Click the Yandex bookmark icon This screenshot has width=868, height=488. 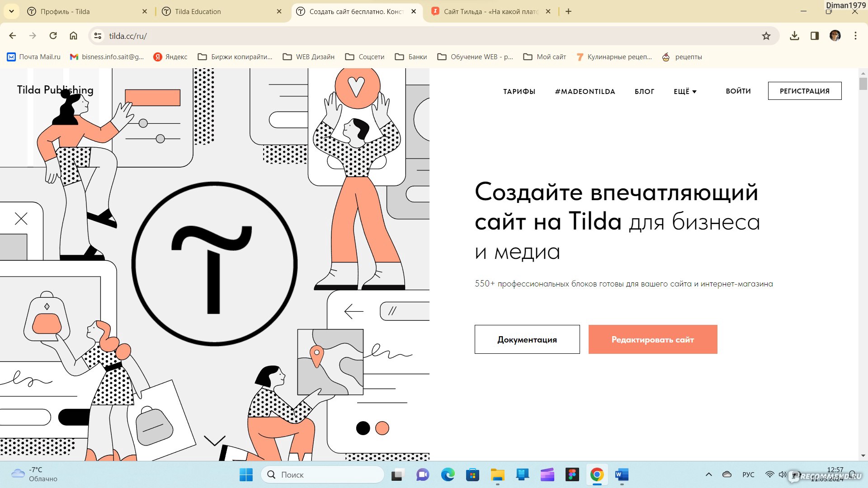tap(156, 56)
